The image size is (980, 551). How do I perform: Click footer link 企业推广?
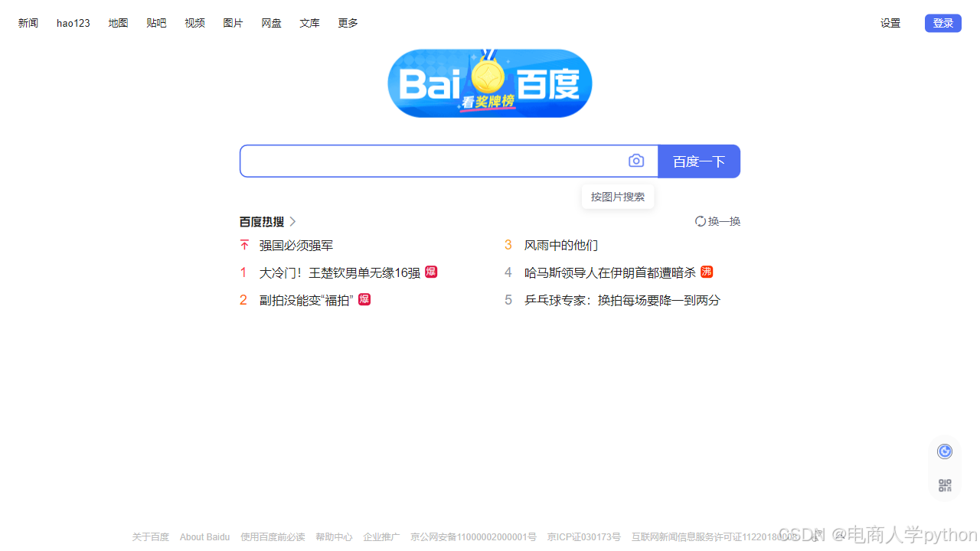tap(381, 537)
